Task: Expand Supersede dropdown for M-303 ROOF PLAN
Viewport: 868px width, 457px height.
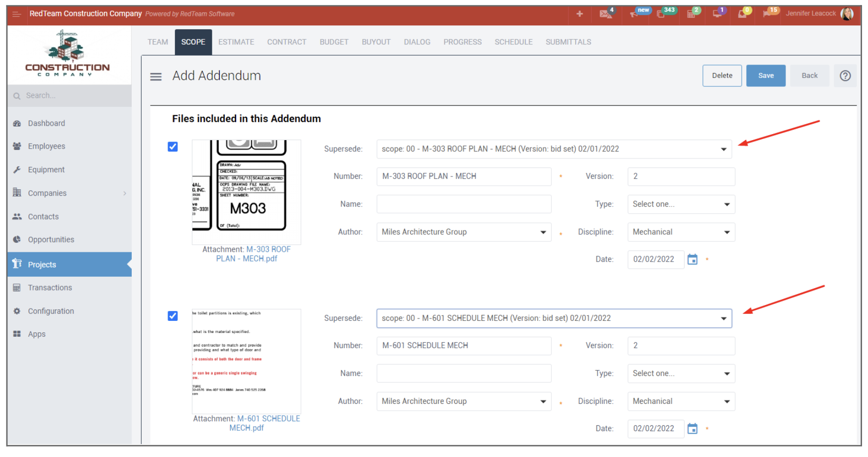Action: click(x=554, y=149)
